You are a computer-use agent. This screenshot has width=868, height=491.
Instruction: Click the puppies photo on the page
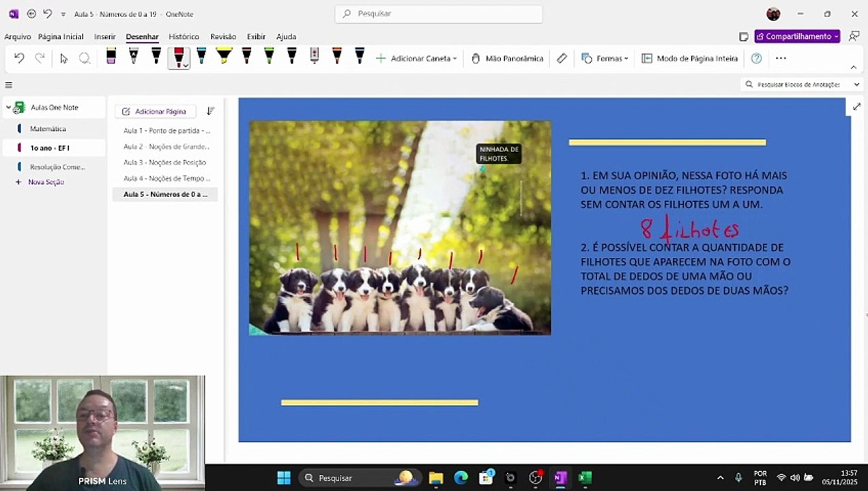pyautogui.click(x=400, y=228)
